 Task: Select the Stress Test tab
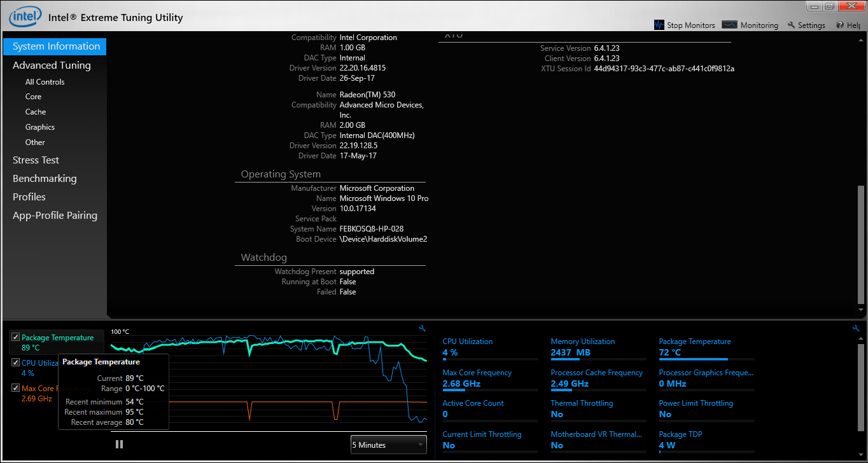click(36, 160)
